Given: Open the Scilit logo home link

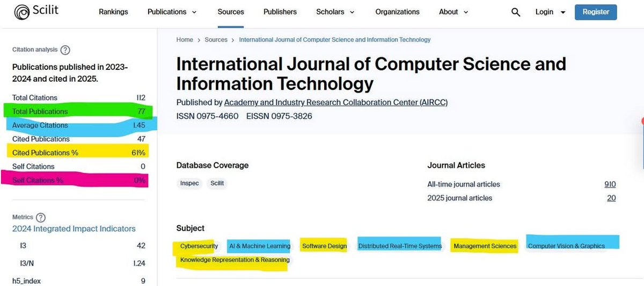Looking at the screenshot, I should 36,12.
